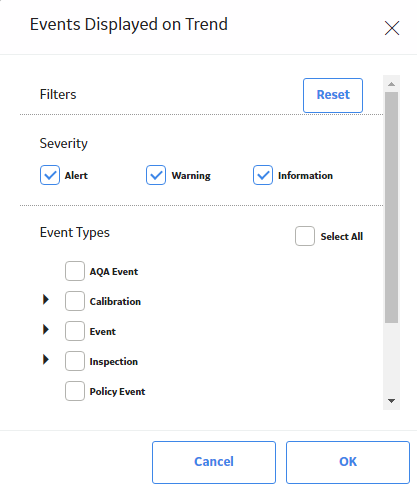Confirm the filters with OK
Image resolution: width=417 pixels, height=492 pixels.
point(348,462)
